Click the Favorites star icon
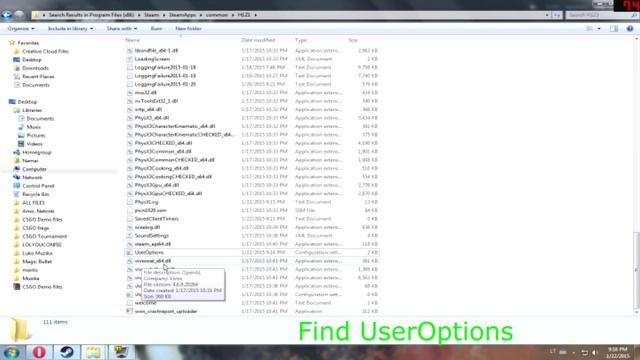This screenshot has width=640, height=360. (x=12, y=42)
